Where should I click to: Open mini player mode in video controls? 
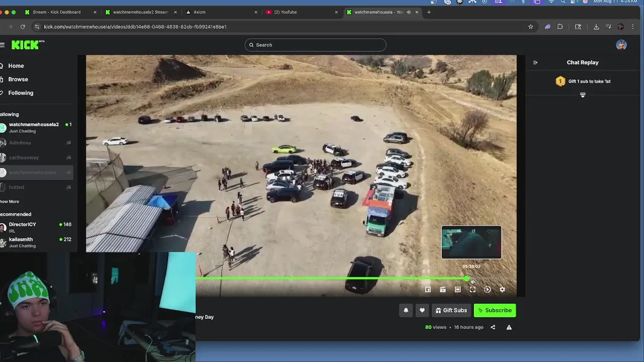pos(428,290)
